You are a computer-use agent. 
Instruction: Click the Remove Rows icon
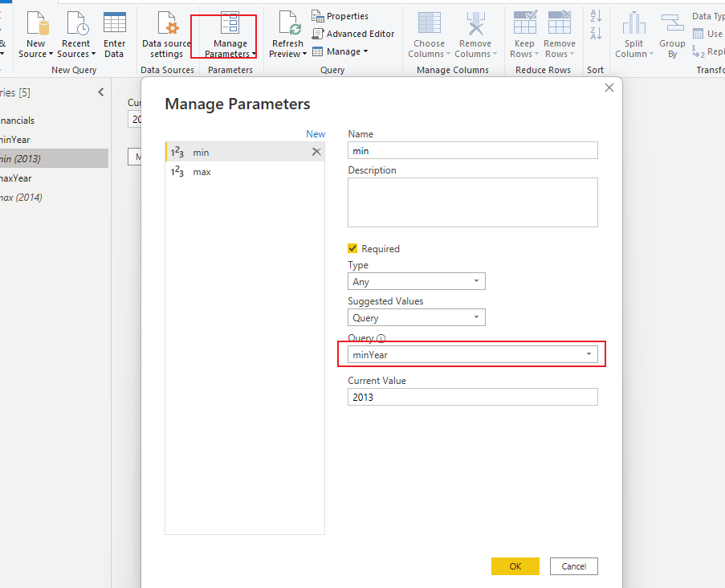pyautogui.click(x=560, y=22)
